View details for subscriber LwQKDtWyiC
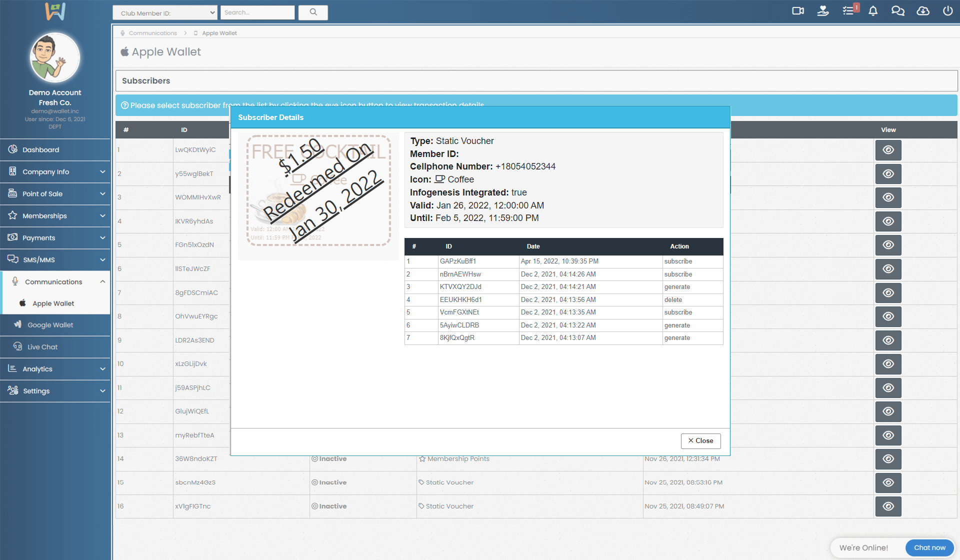 pyautogui.click(x=888, y=150)
